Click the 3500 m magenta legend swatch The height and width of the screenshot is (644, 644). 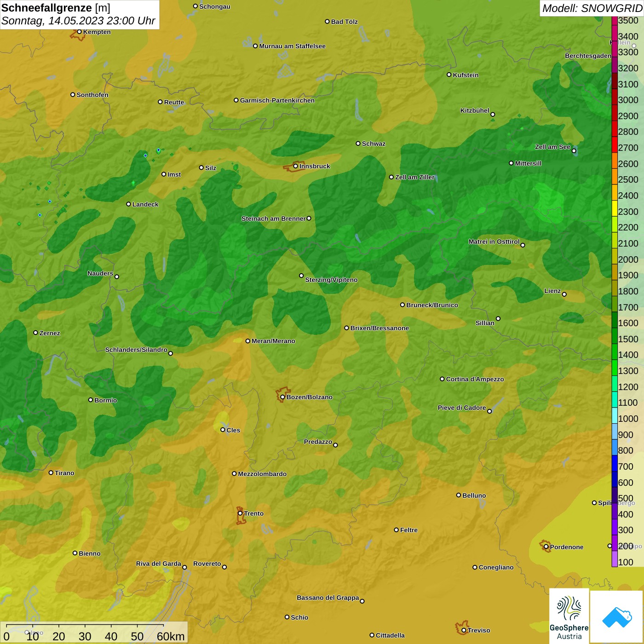click(615, 21)
